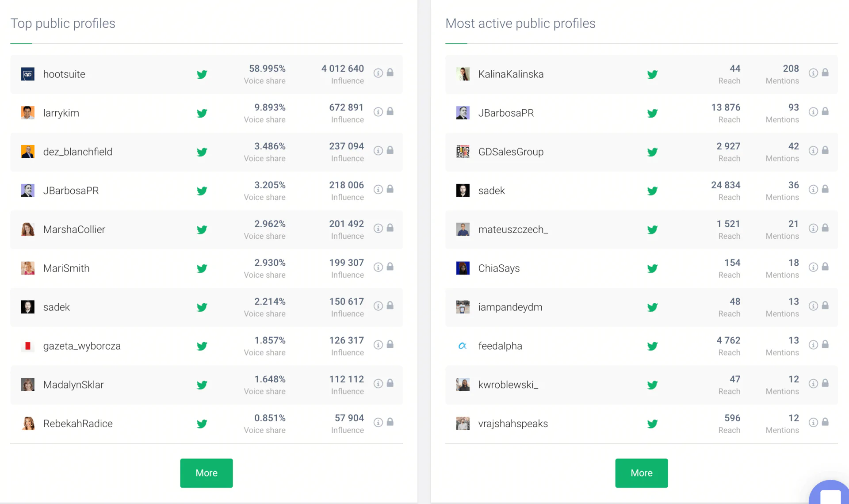849x504 pixels.
Task: Open the info tooltip for larrykim's influence
Action: [x=378, y=111]
